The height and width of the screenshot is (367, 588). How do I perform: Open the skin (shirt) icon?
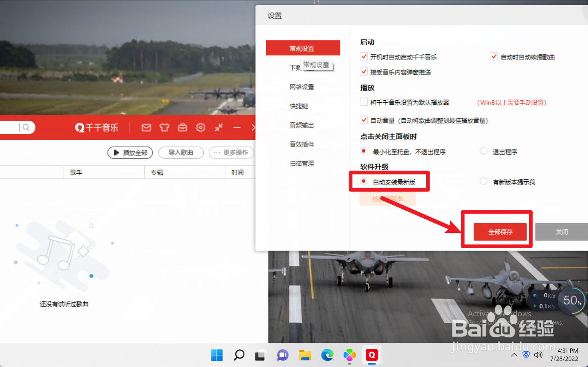click(x=164, y=128)
